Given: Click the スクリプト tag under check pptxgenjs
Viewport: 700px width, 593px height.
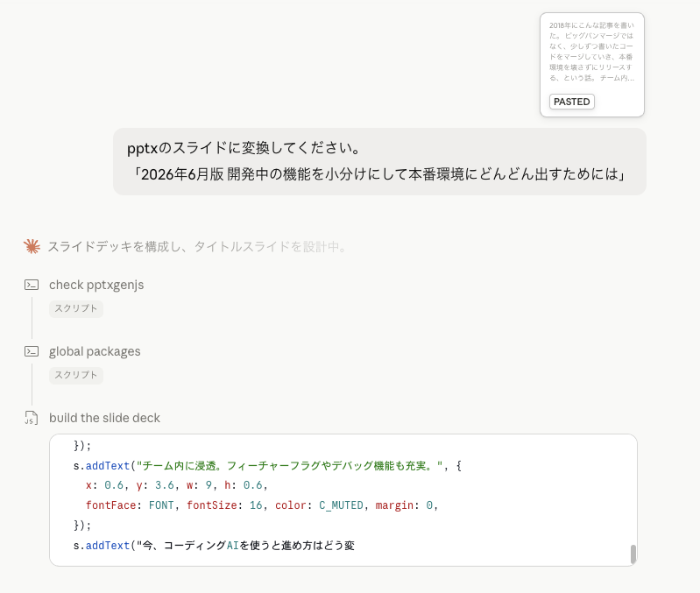Looking at the screenshot, I should coord(76,308).
